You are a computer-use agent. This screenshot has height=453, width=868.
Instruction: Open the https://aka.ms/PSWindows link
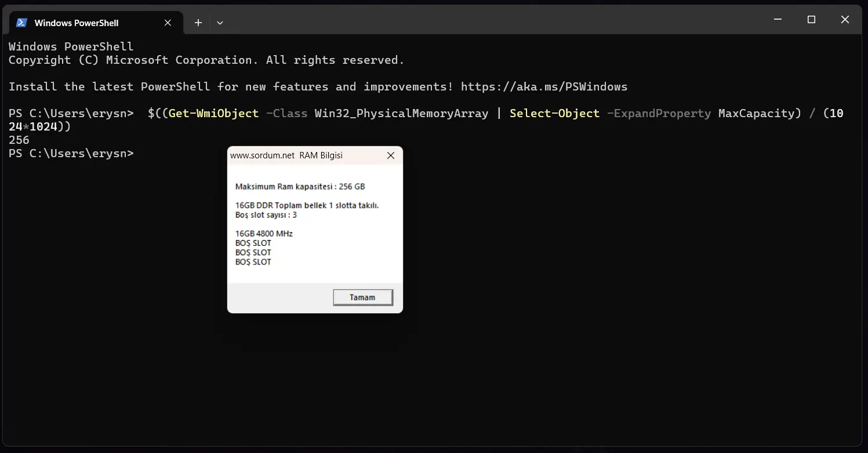pyautogui.click(x=544, y=87)
